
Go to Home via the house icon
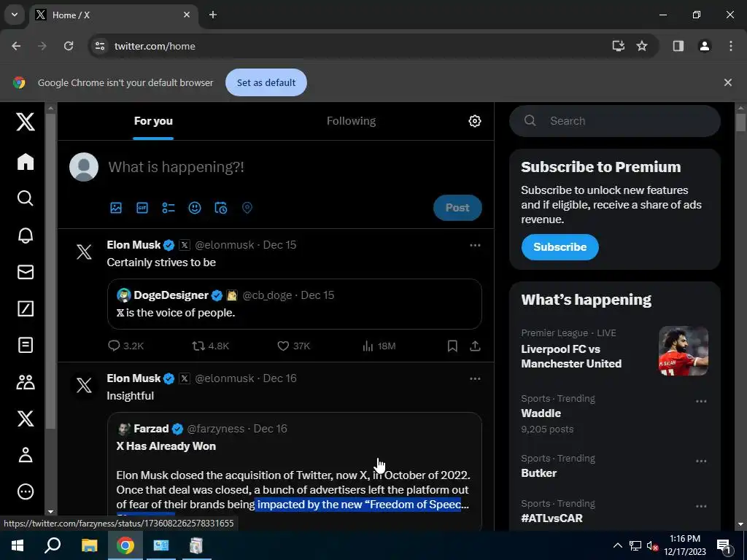click(26, 161)
